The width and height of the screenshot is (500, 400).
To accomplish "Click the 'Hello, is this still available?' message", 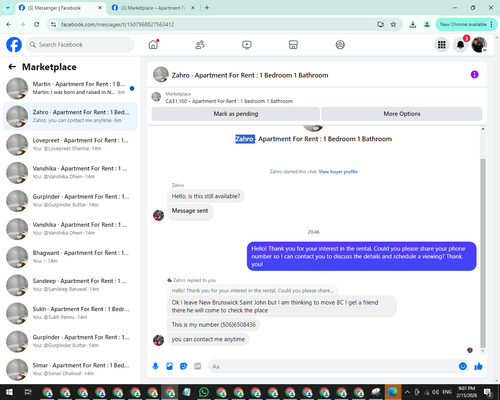I will tap(206, 196).
